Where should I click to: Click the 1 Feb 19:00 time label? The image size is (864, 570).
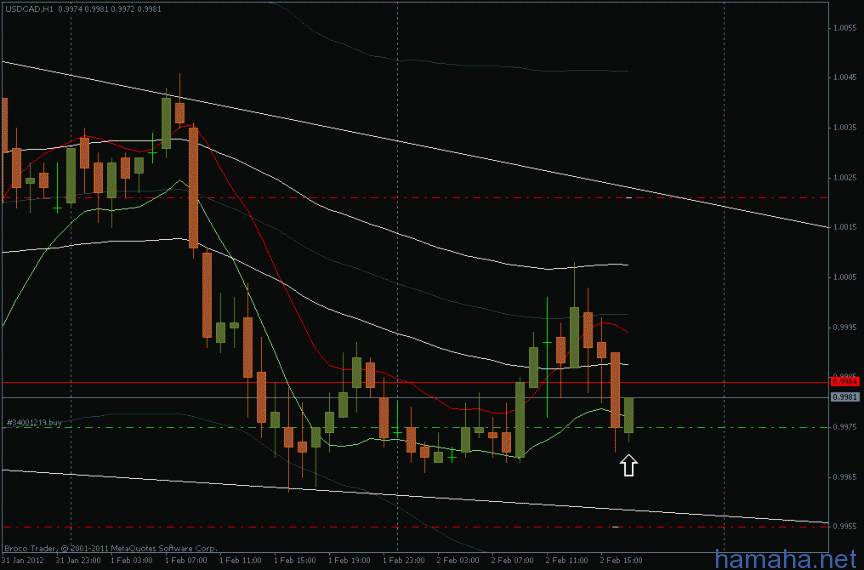point(350,561)
